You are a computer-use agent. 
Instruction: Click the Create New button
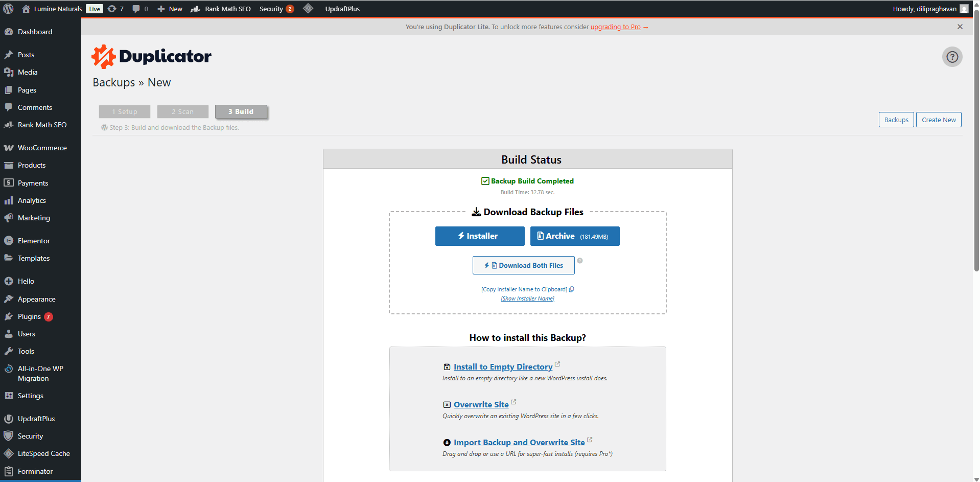click(939, 120)
